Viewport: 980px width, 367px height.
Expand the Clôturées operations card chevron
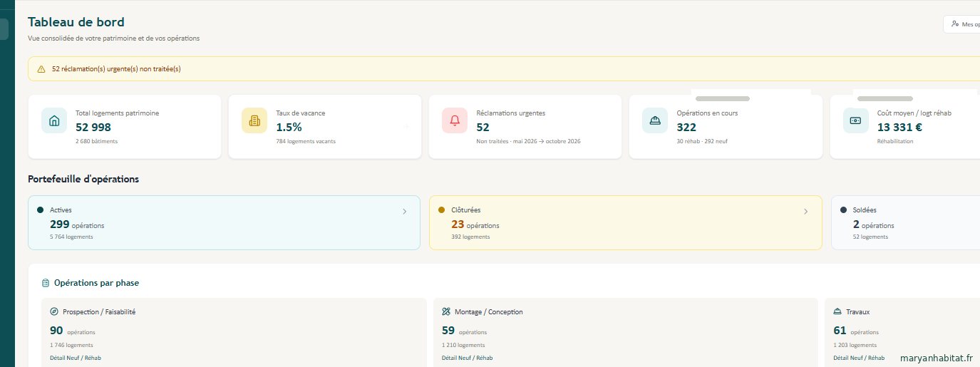pos(806,211)
